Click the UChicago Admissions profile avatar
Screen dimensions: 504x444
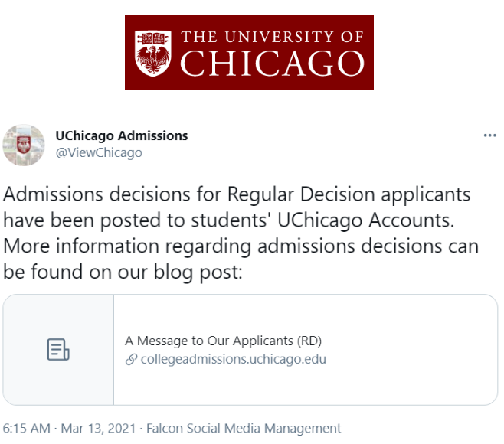[x=24, y=145]
